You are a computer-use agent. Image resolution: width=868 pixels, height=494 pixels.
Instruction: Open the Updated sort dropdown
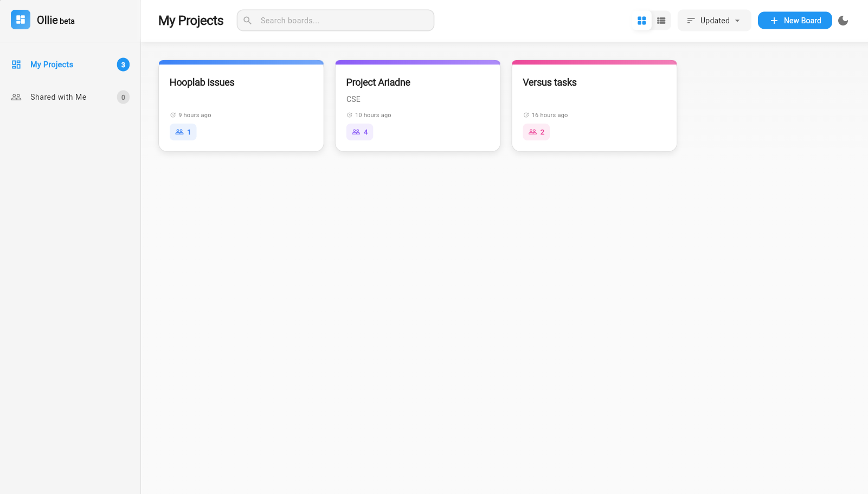pos(714,20)
